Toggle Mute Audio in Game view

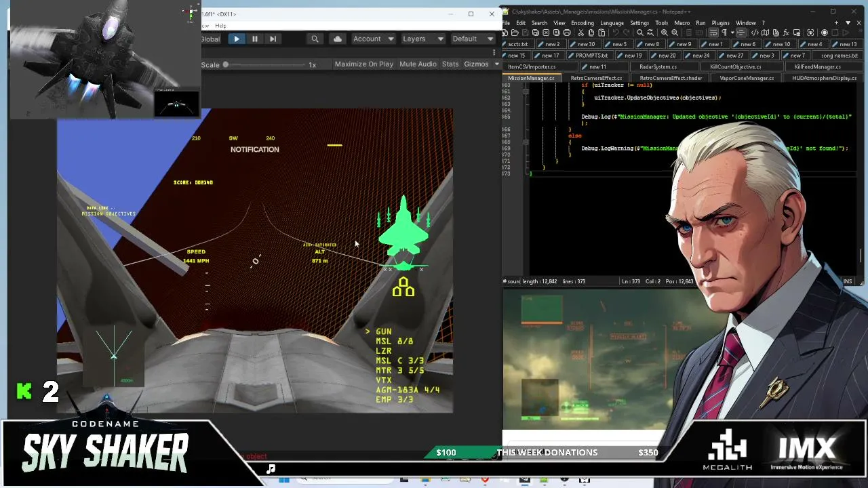pos(418,64)
